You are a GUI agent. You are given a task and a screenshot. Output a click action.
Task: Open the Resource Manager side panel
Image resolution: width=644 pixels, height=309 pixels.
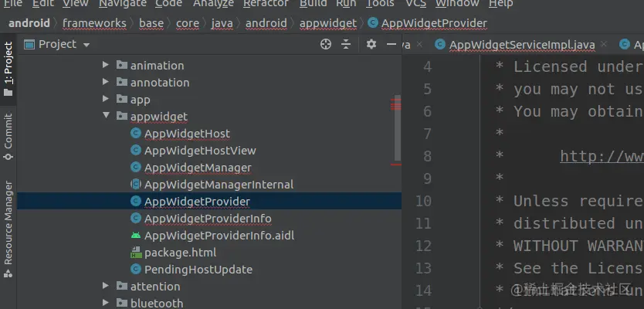click(8, 229)
